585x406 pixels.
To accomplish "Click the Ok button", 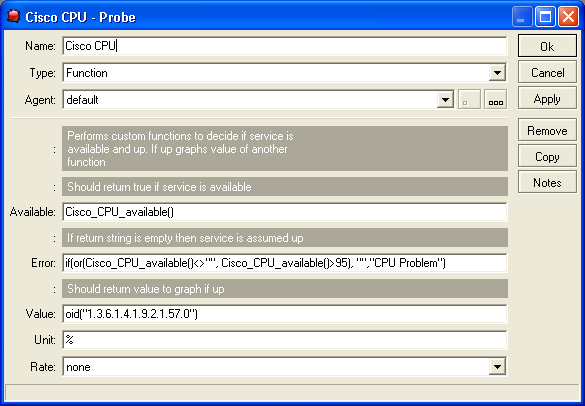I will [x=547, y=46].
